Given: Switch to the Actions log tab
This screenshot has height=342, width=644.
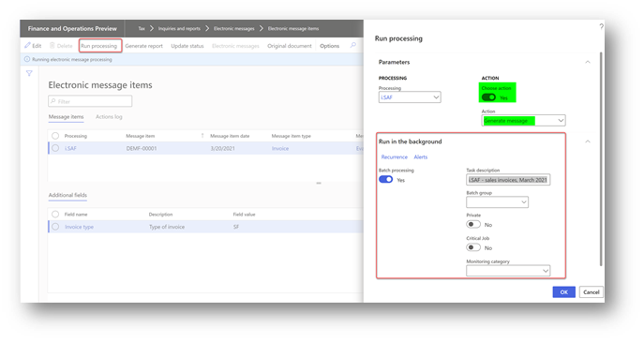Looking at the screenshot, I should (x=109, y=117).
